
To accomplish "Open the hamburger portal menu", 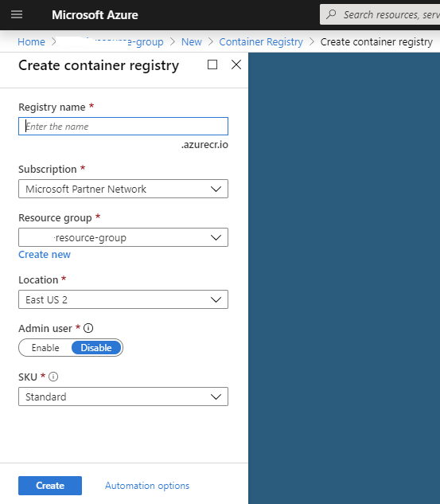I will point(17,14).
